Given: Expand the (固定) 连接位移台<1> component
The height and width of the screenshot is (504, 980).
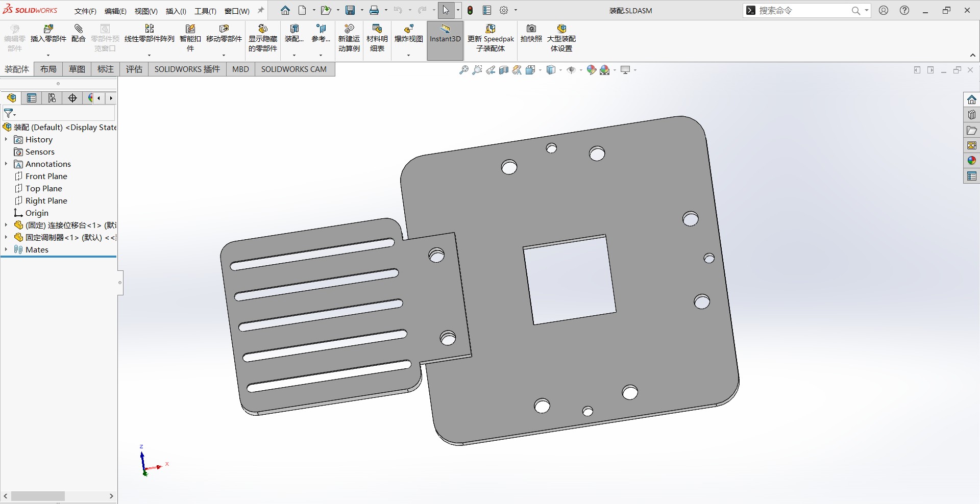Looking at the screenshot, I should click(6, 225).
